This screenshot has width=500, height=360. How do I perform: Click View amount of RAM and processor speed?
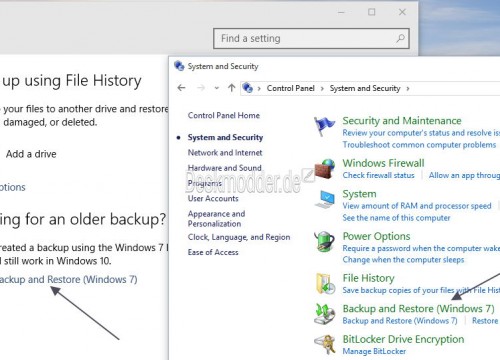pyautogui.click(x=417, y=206)
